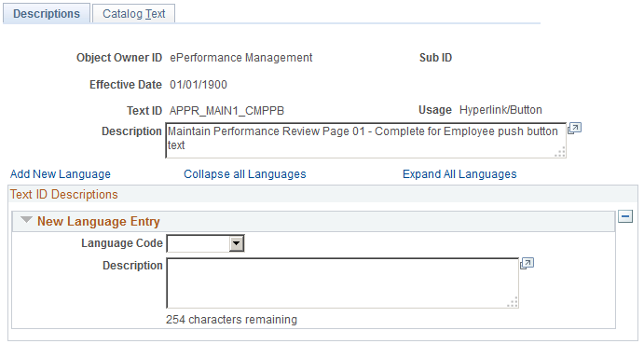Expand All Languages via link
This screenshot has width=644, height=344.
(459, 174)
